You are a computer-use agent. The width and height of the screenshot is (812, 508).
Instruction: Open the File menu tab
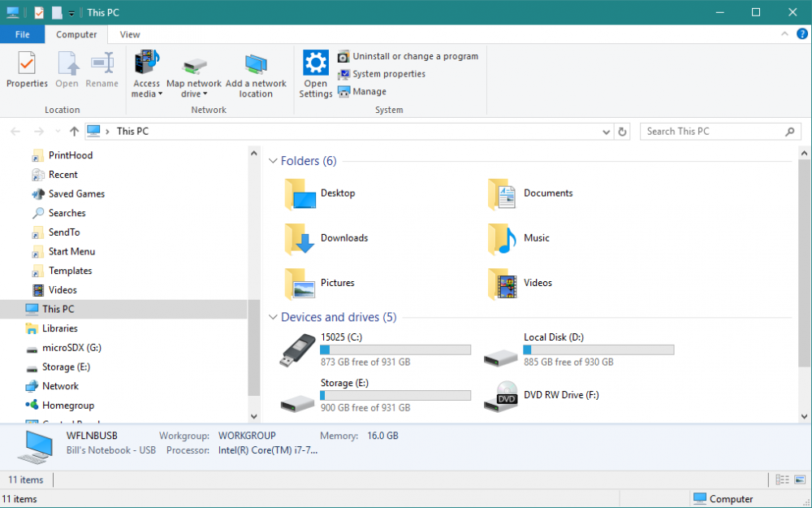click(23, 35)
